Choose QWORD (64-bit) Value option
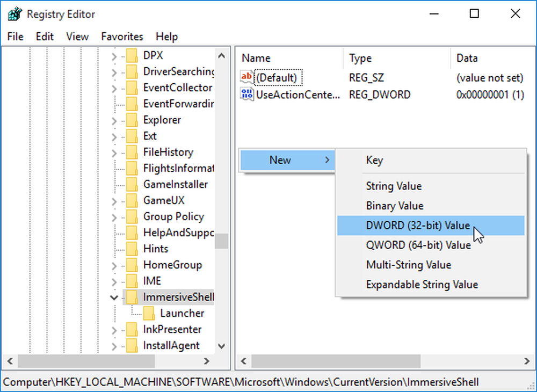The image size is (537, 392). (418, 245)
